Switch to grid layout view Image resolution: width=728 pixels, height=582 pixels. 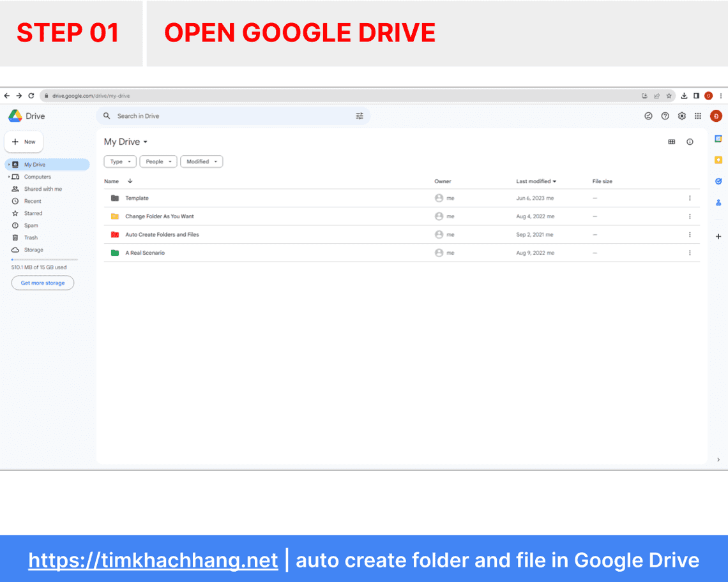tap(671, 142)
